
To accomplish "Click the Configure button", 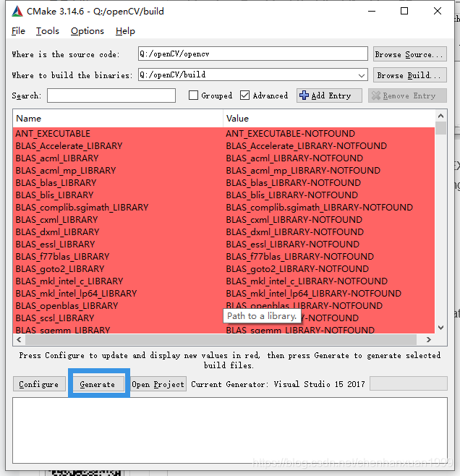I will pos(39,384).
